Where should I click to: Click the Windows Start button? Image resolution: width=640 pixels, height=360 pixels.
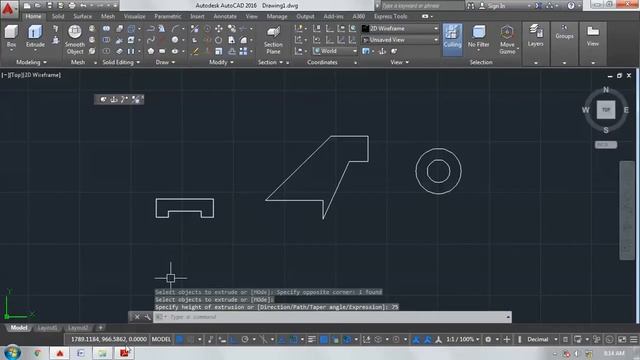click(12, 353)
